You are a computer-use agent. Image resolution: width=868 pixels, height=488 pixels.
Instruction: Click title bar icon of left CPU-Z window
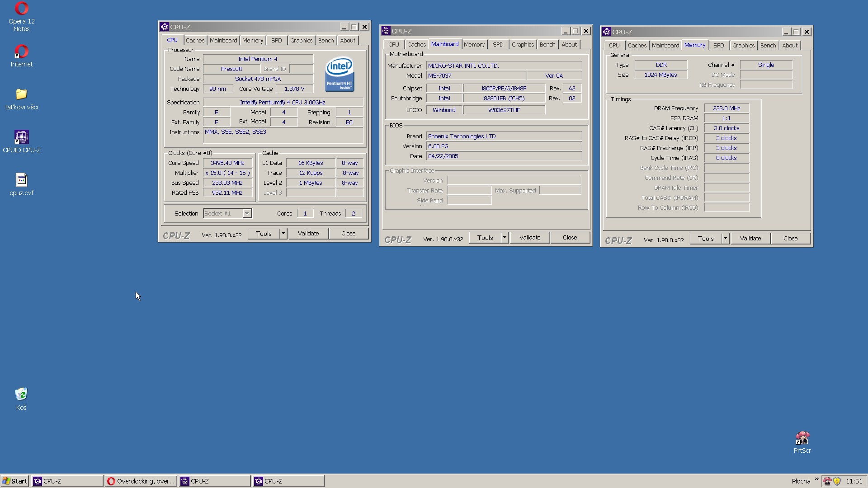[165, 27]
